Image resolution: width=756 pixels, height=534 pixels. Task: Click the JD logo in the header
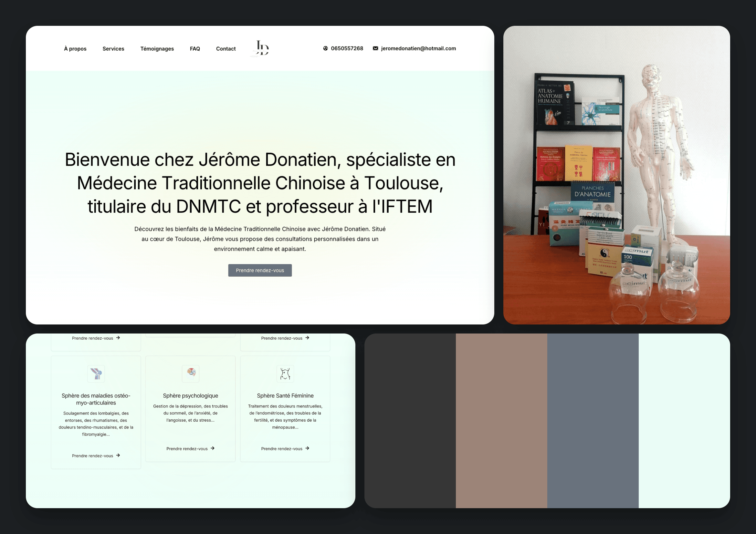[x=260, y=48]
